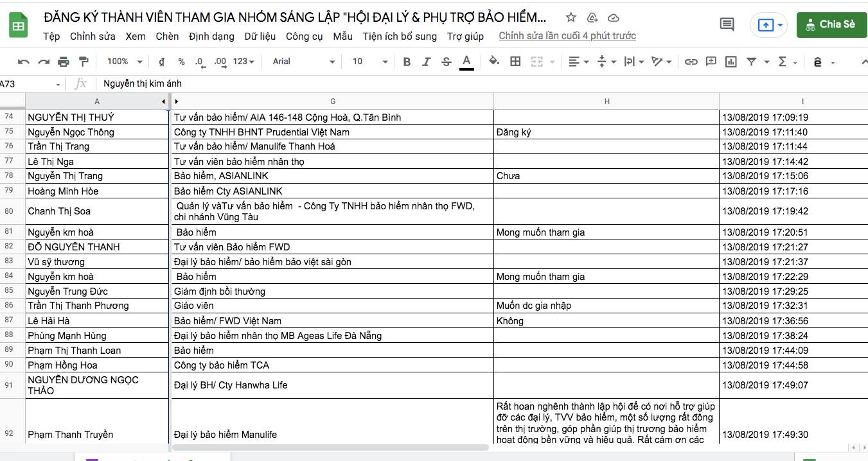Click the present-to-meeting button
Screen dimensions: 868x461
769,24
